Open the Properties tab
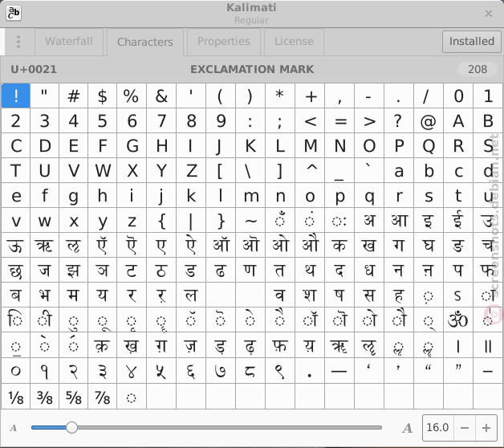Viewport: 504px width, 448px height. 224,42
